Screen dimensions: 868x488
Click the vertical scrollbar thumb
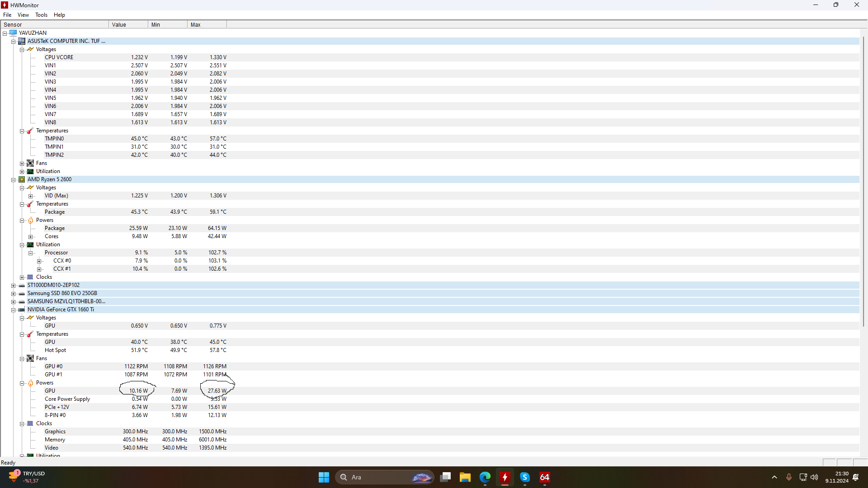(863, 181)
